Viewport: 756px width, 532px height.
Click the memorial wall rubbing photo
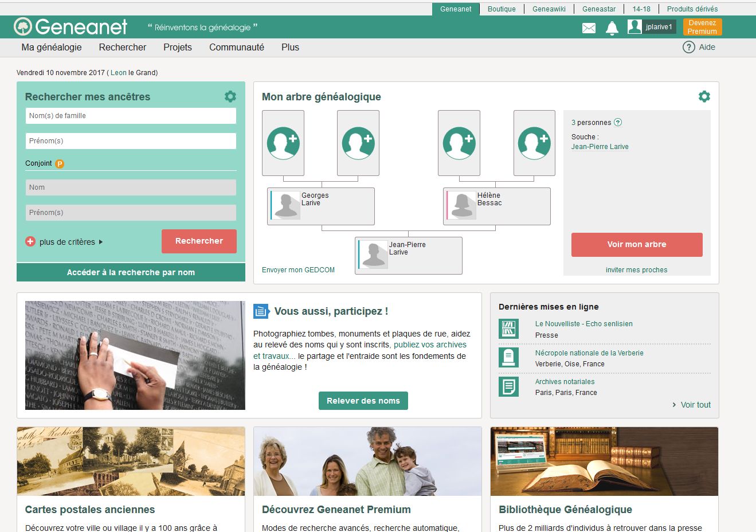click(135, 355)
